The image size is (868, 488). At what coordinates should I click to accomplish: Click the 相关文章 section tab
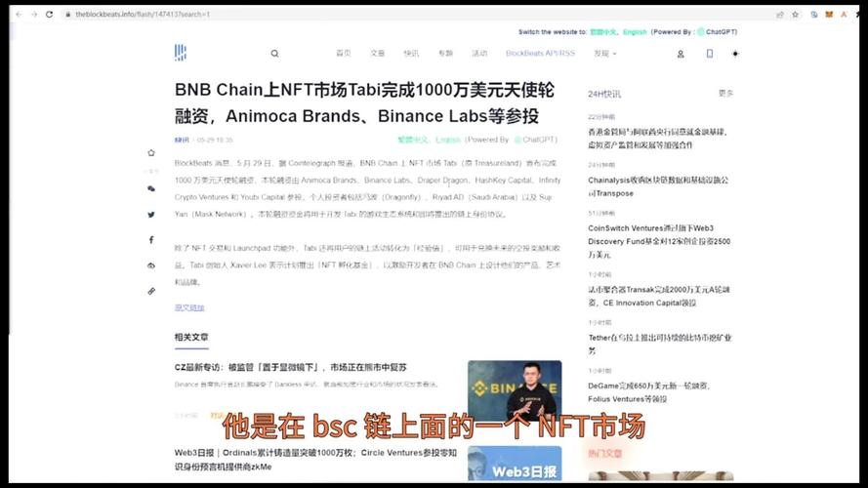[x=191, y=337]
